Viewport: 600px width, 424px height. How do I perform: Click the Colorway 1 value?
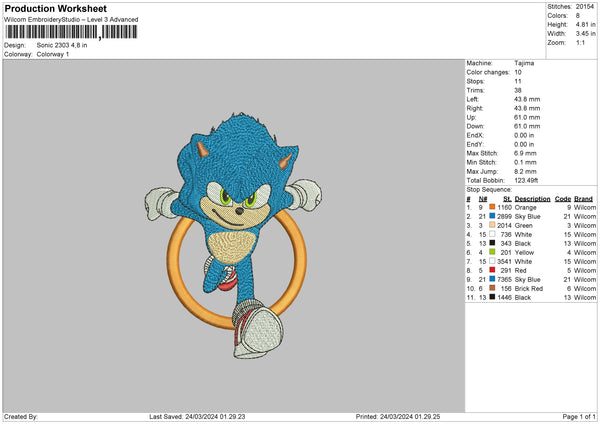coord(53,54)
